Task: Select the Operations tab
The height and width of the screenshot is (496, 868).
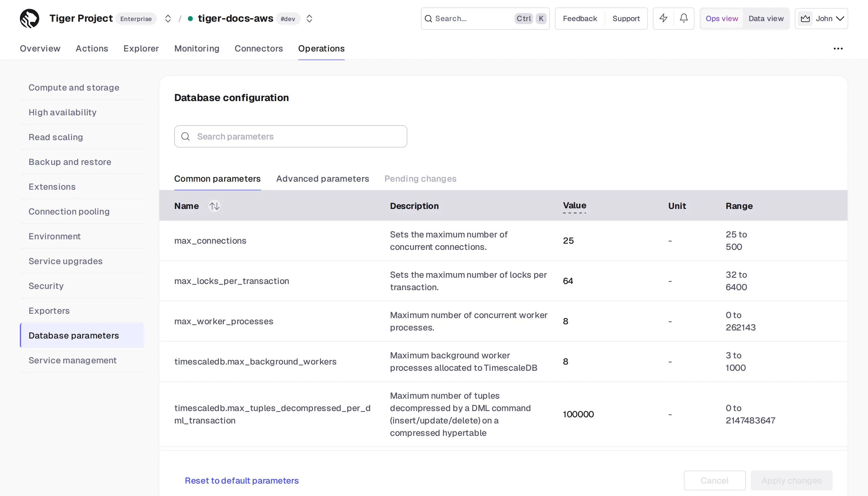Action: [321, 49]
